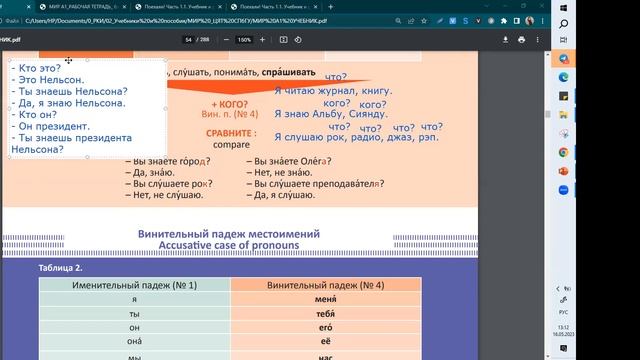Viewport: 640px width, 360px height.
Task: Click heading 'Винительный падеж местоимений'
Action: 229,234
